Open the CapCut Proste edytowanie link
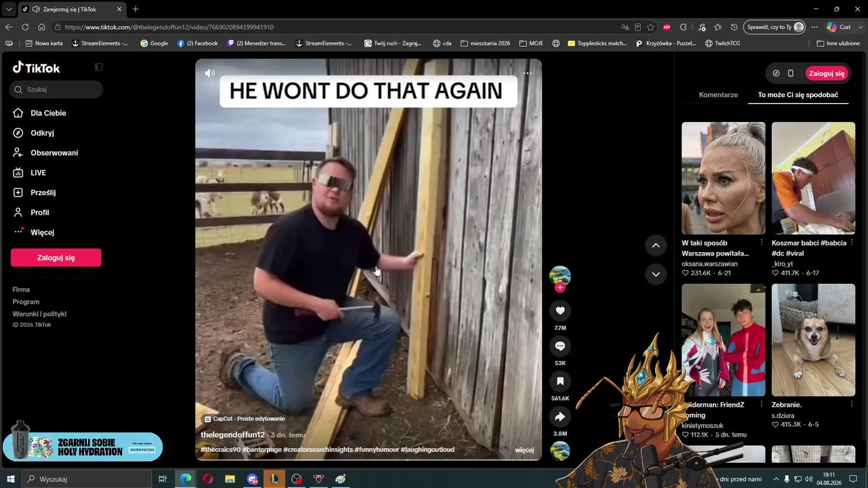 (245, 419)
